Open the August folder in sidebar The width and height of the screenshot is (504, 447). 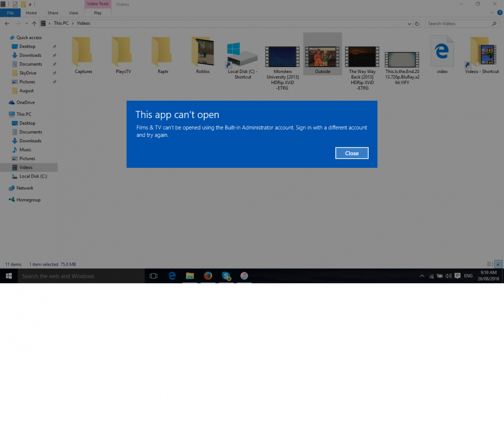26,91
